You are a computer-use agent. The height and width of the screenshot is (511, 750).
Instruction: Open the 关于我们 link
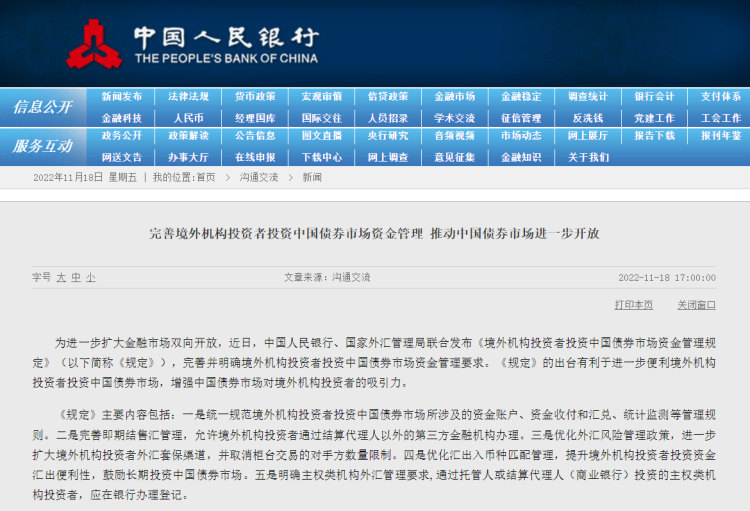click(x=587, y=157)
